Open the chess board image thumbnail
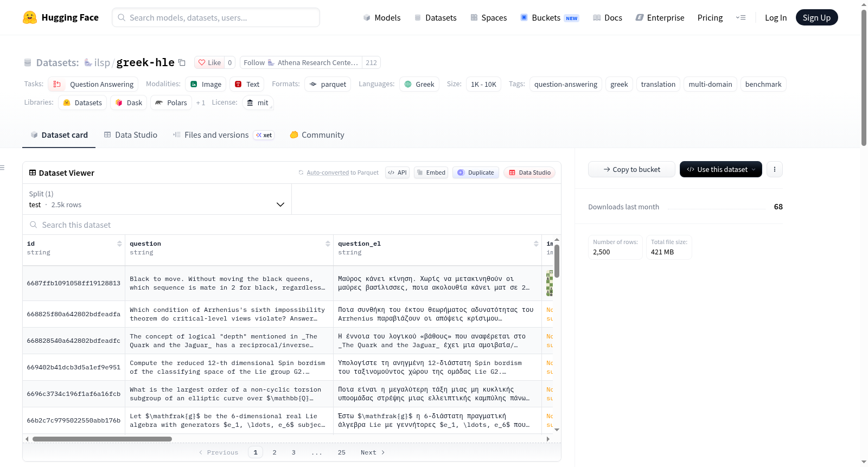The image size is (868, 467). (550, 283)
